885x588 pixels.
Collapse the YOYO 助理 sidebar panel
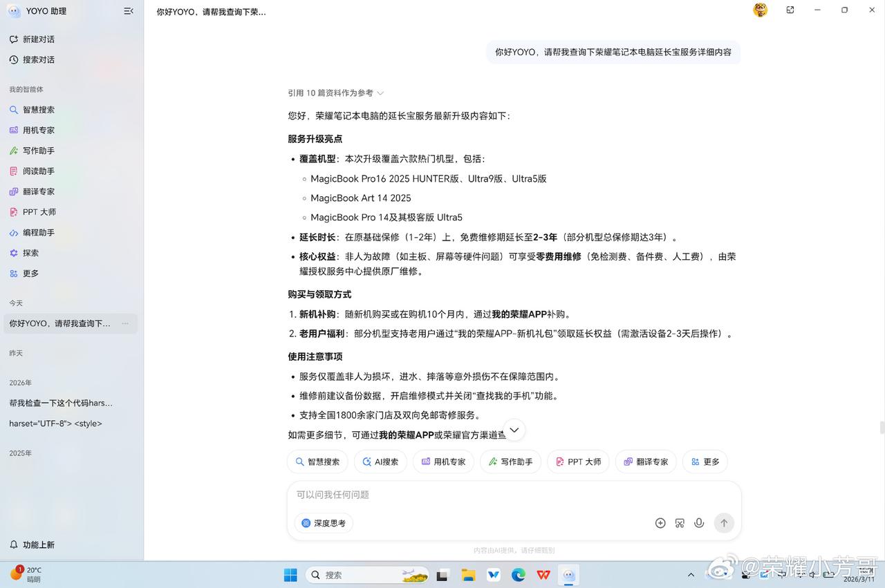click(x=129, y=11)
